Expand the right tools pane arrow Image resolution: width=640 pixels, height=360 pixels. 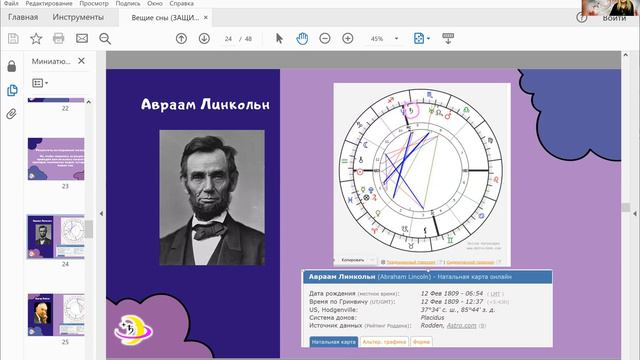tap(635, 213)
